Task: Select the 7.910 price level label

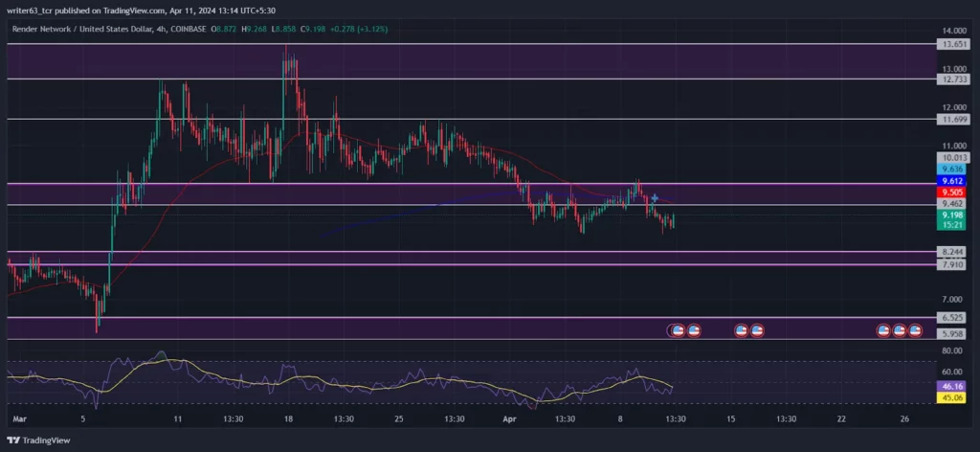Action: (953, 265)
